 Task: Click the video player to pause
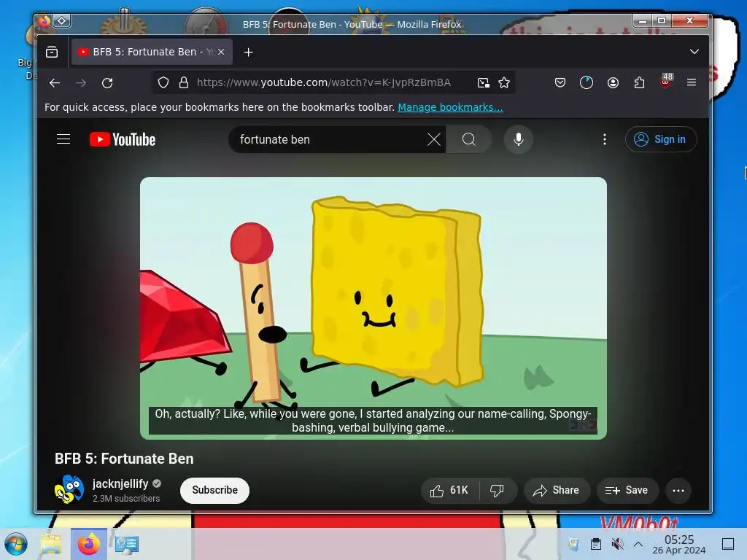pyautogui.click(x=373, y=308)
